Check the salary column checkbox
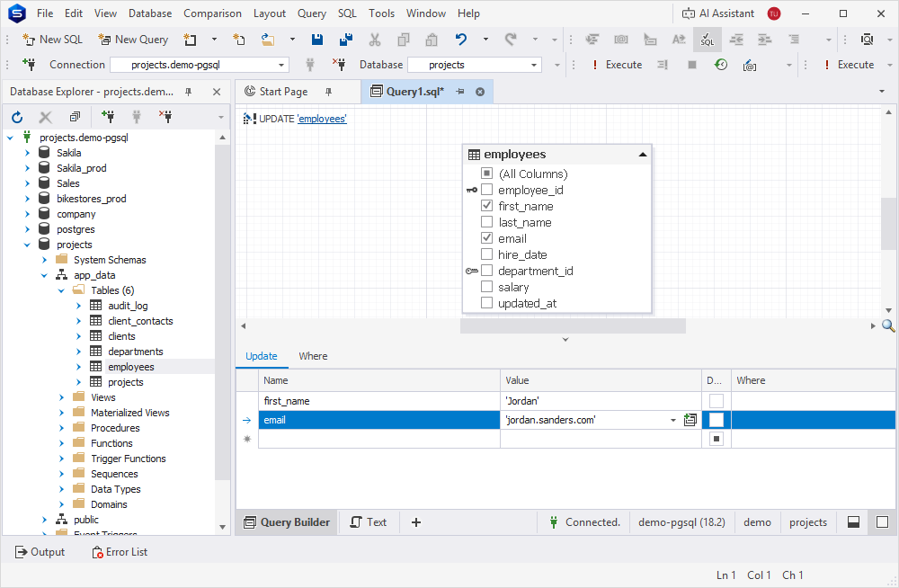This screenshot has width=899, height=588. pos(486,286)
